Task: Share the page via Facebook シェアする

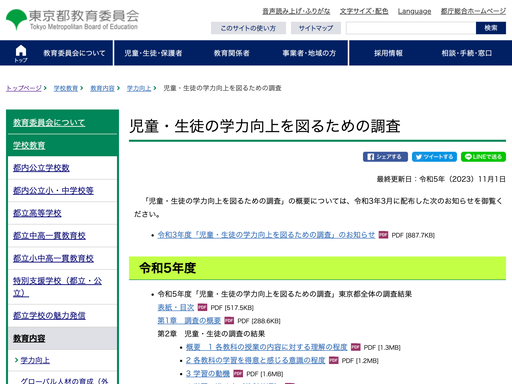Action: coord(385,157)
